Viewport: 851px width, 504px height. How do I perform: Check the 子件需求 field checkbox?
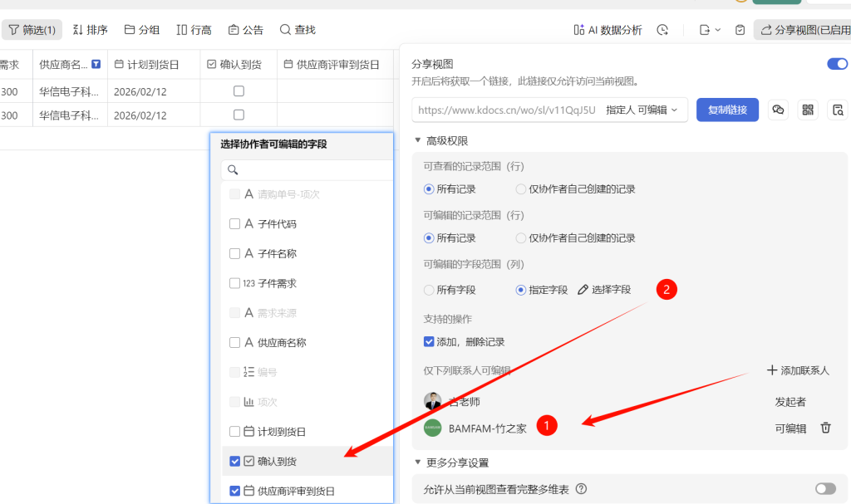coord(234,283)
